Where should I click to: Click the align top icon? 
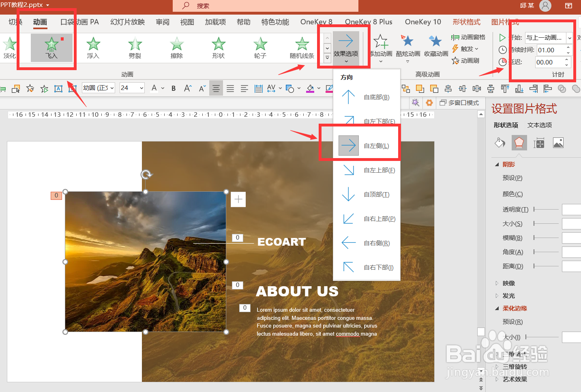505,88
